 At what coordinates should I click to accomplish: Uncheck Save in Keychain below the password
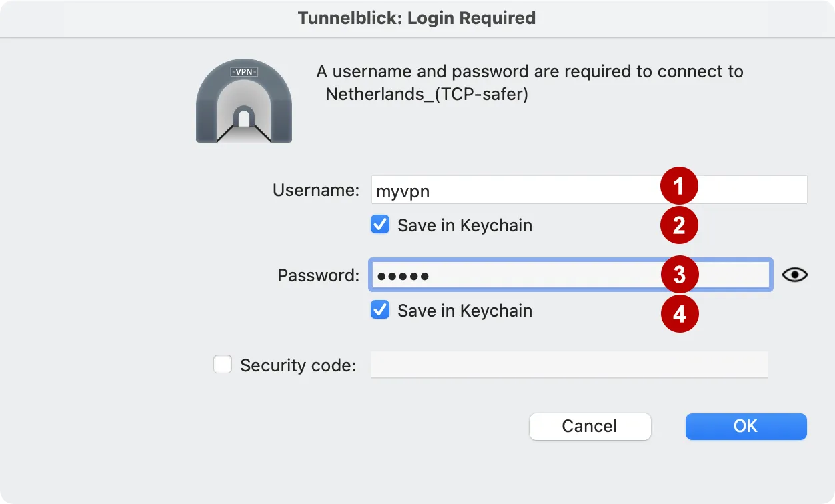tap(379, 310)
